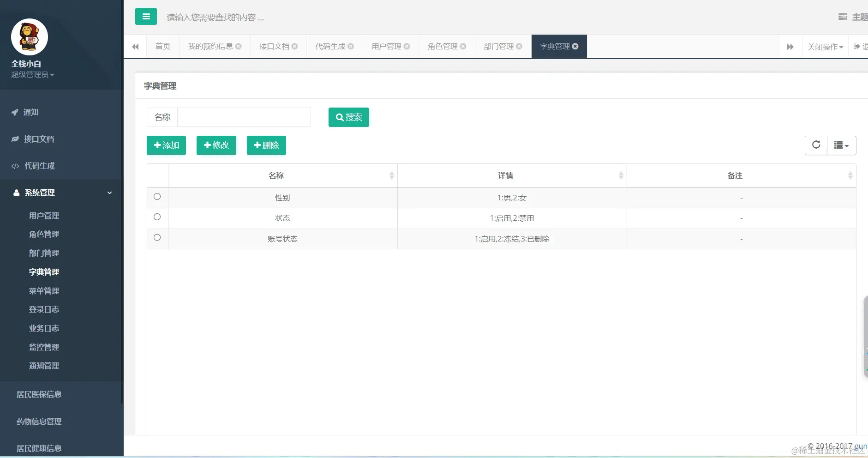Screen dimensions: 868x458
Task: Click the 接口文档 leaf icon in sidebar
Action: click(x=15, y=139)
